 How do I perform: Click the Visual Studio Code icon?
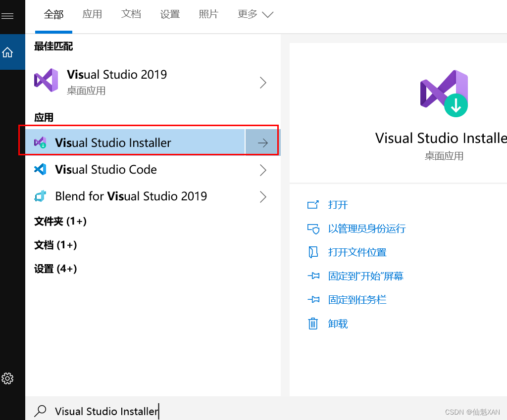click(40, 170)
